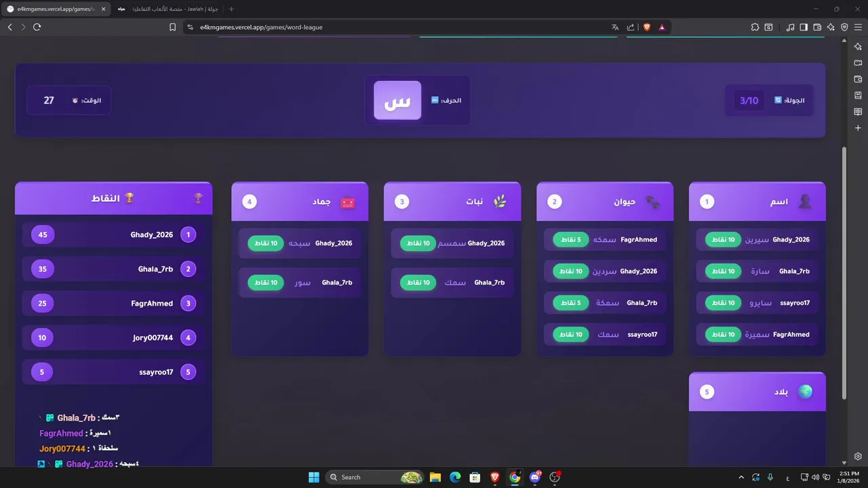Click the Leo AI icon in right sidebar
This screenshot has width=868, height=488.
(x=858, y=46)
